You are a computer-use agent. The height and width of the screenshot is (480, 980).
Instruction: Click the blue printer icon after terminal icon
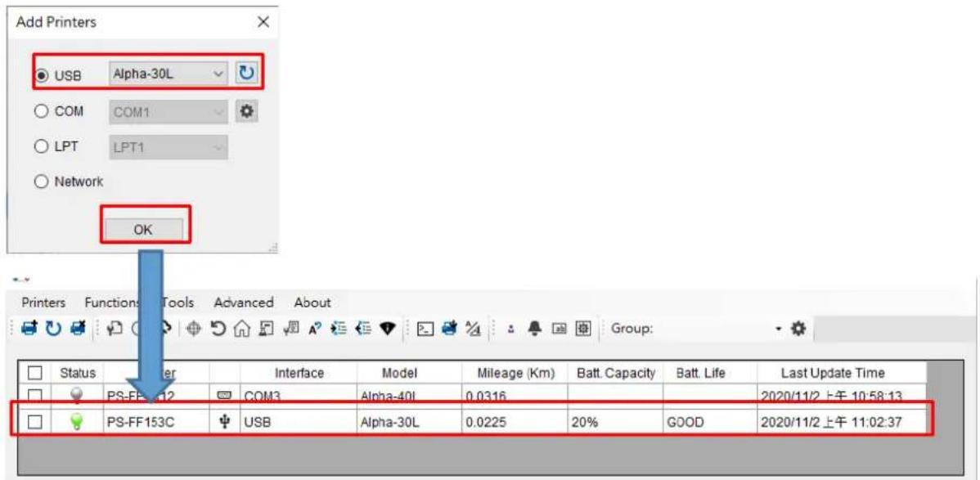coord(450,328)
